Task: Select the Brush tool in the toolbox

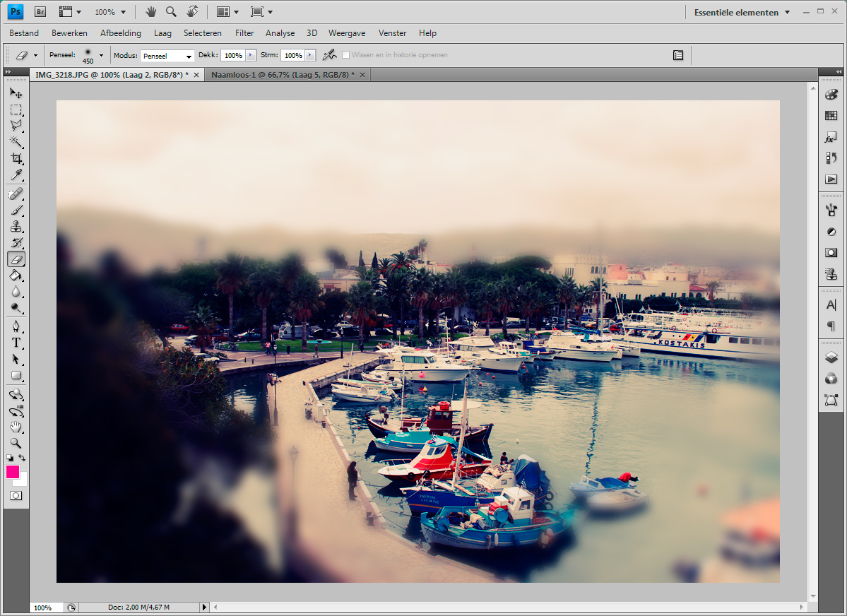Action: [x=16, y=211]
